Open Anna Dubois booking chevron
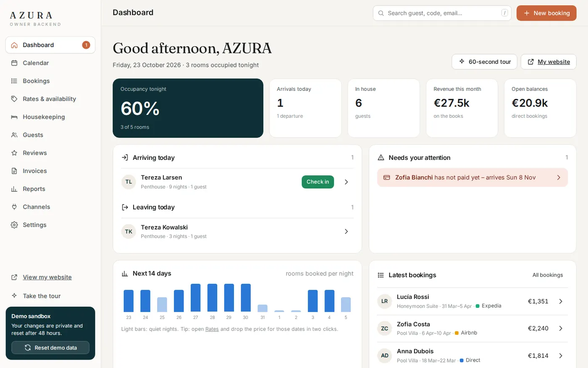 tap(561, 356)
